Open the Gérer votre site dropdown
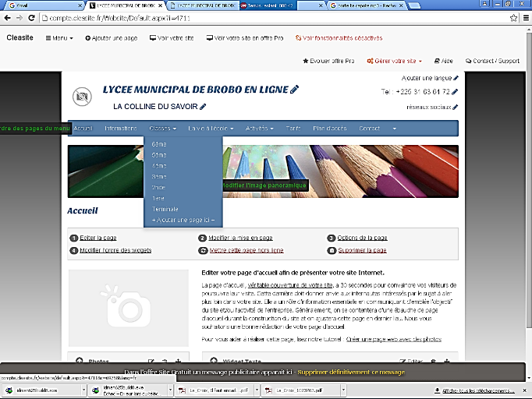 tap(394, 61)
